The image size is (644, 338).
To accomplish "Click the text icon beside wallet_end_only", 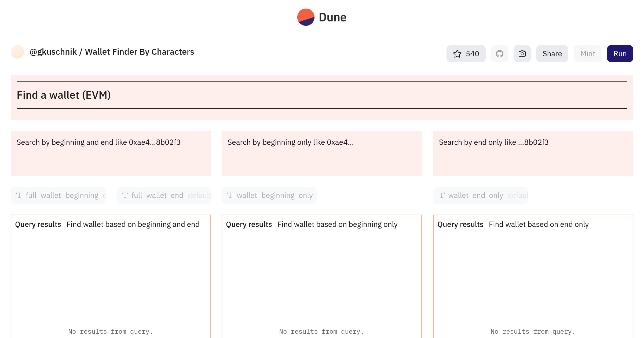I will point(441,195).
